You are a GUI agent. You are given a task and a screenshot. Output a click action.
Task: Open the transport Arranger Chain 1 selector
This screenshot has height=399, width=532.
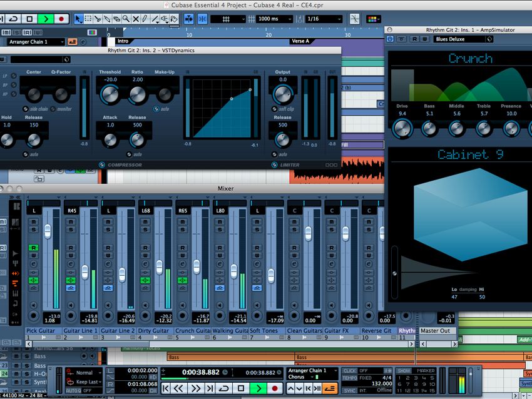pos(312,370)
